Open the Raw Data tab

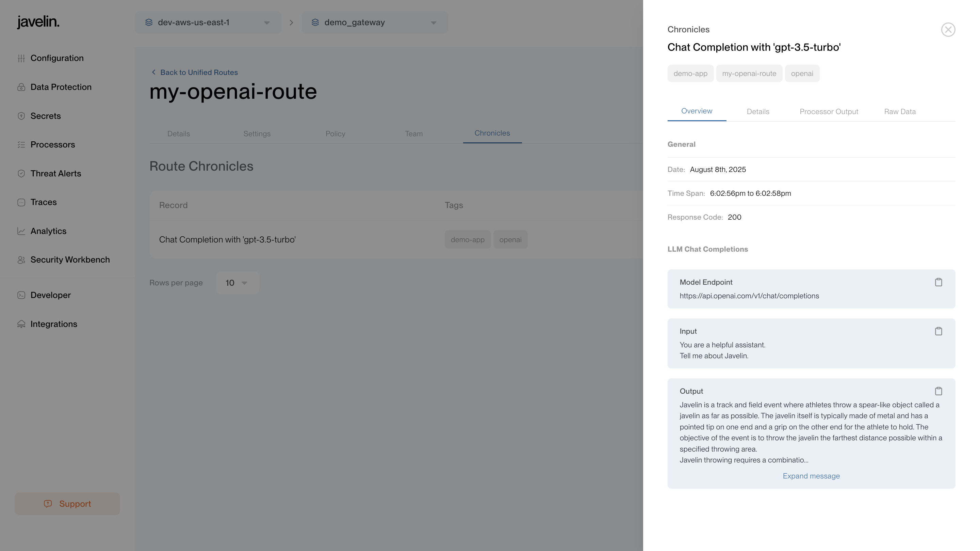click(x=900, y=112)
